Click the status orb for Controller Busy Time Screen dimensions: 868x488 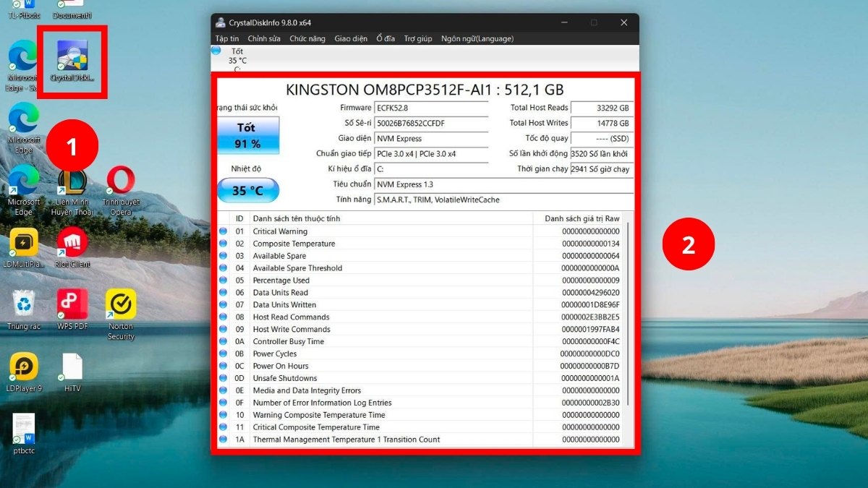pos(224,341)
